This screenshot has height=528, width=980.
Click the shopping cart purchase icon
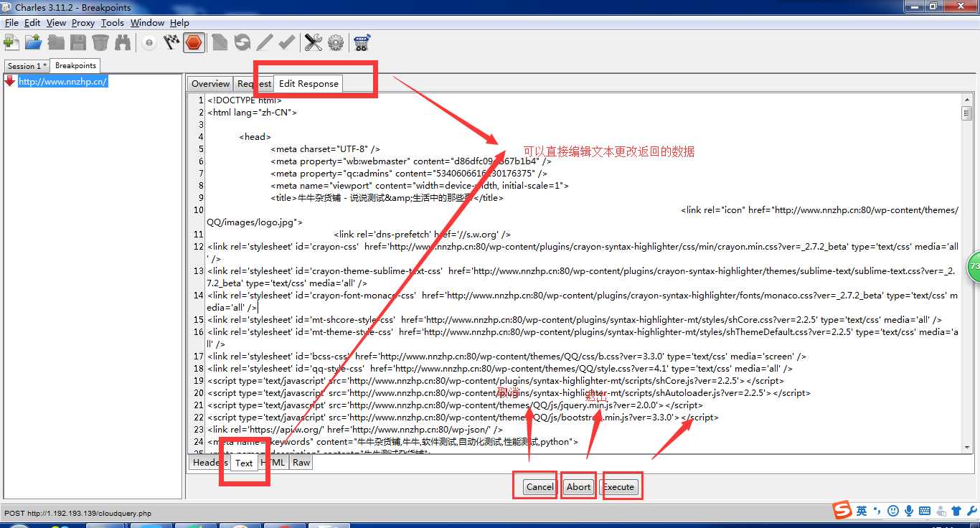coord(362,42)
